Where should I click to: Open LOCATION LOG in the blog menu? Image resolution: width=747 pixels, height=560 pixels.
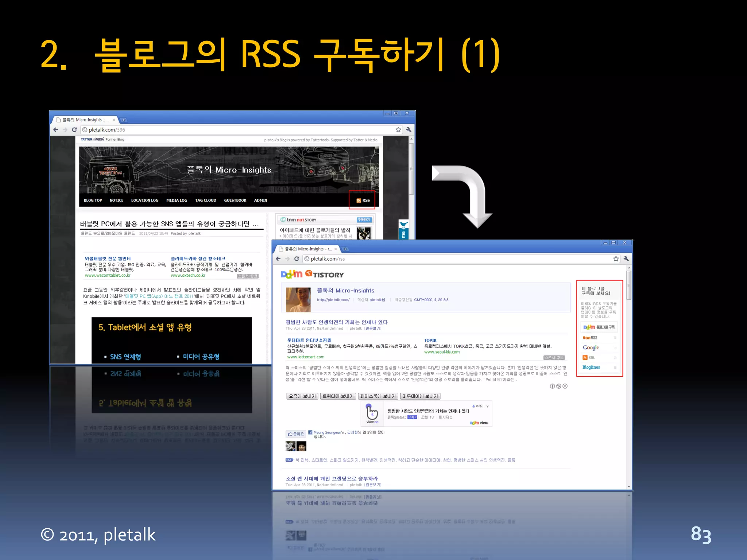[x=145, y=201]
